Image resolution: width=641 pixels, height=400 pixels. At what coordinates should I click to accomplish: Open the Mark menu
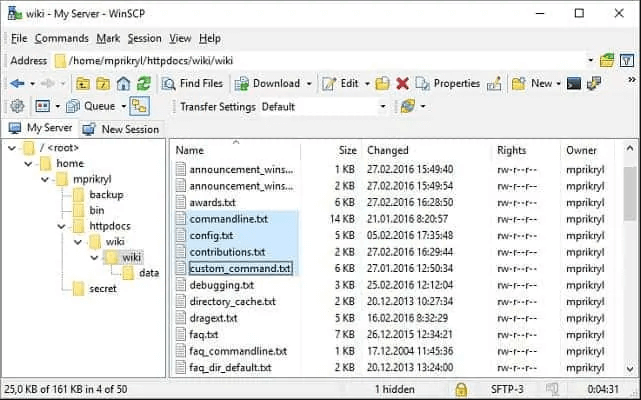[108, 38]
